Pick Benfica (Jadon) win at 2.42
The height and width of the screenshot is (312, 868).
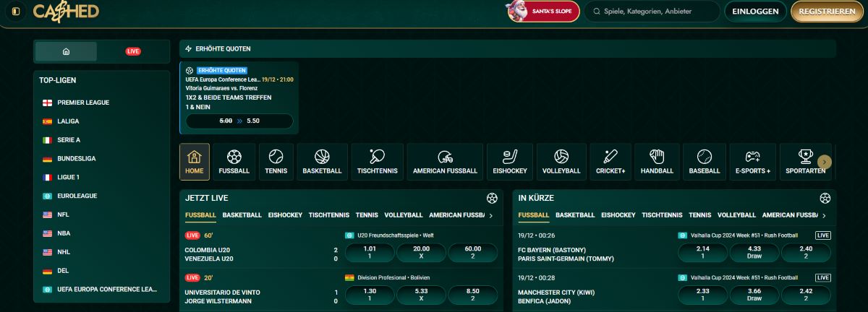coord(806,295)
